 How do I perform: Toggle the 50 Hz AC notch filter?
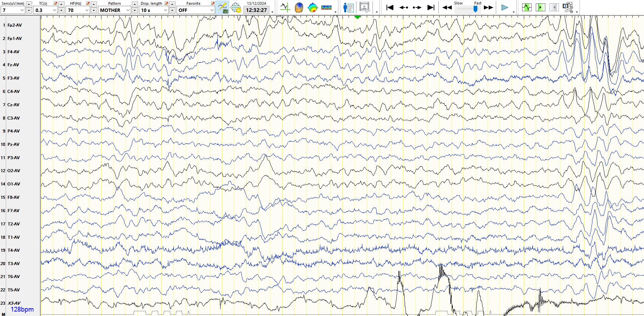tap(223, 8)
